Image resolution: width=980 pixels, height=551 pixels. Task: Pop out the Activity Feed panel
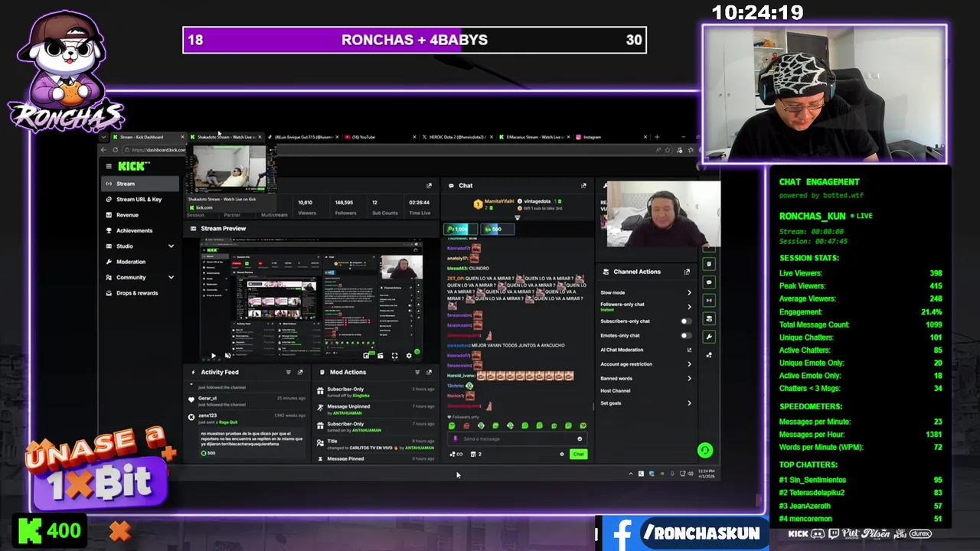(x=300, y=372)
